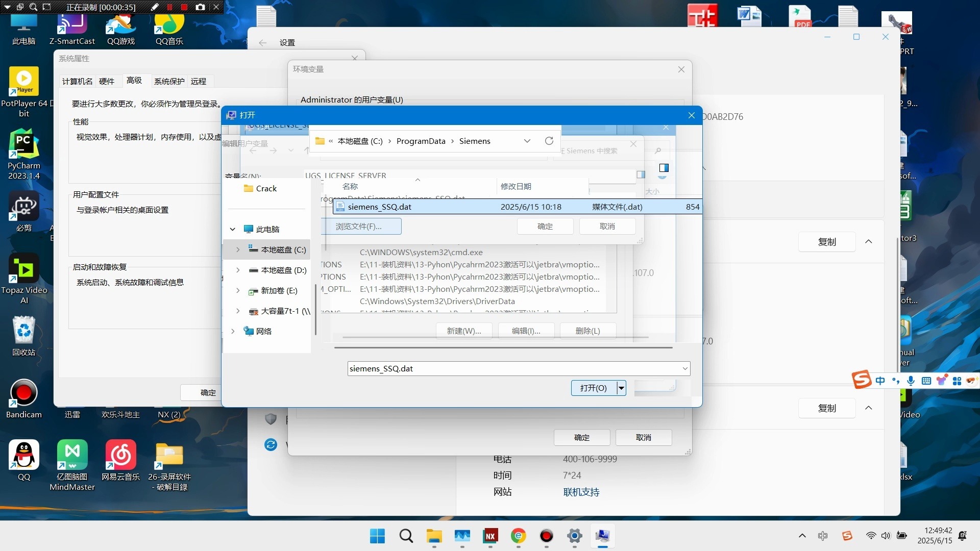Open the 远程 tab
Viewport: 980px width, 551px height.
[x=199, y=81]
